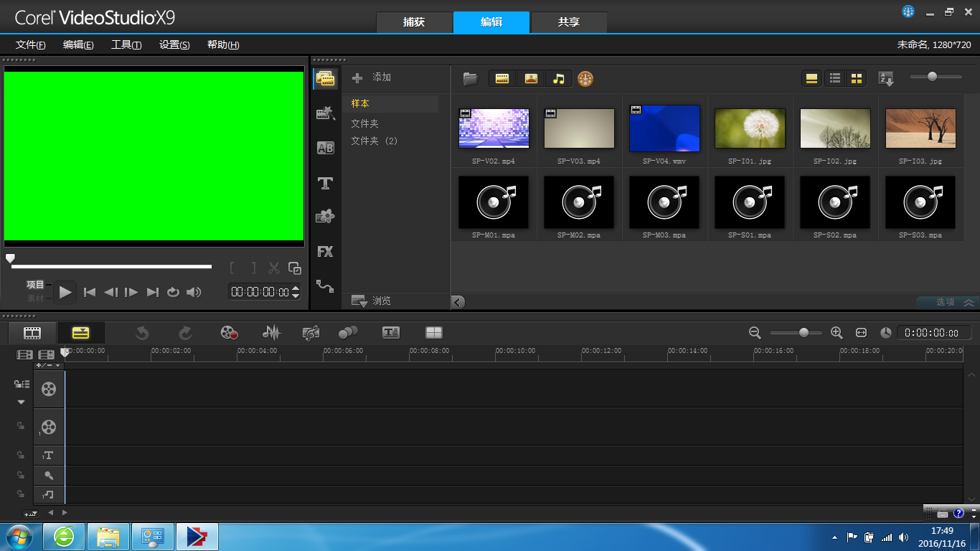Viewport: 980px width, 551px height.
Task: Toggle lock on overlay track
Action: coord(22,426)
